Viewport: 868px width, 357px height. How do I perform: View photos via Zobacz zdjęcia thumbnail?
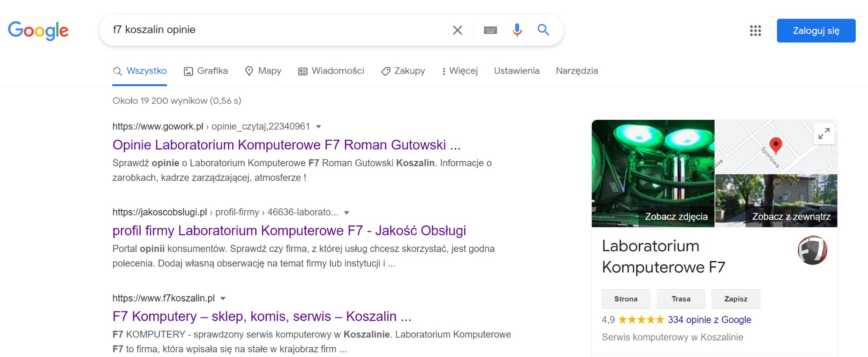pos(676,216)
